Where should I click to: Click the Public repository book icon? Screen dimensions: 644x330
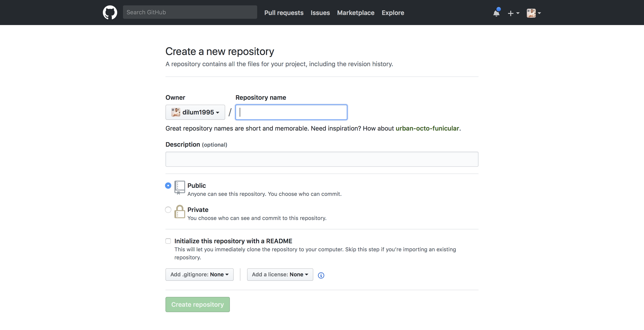coord(180,187)
